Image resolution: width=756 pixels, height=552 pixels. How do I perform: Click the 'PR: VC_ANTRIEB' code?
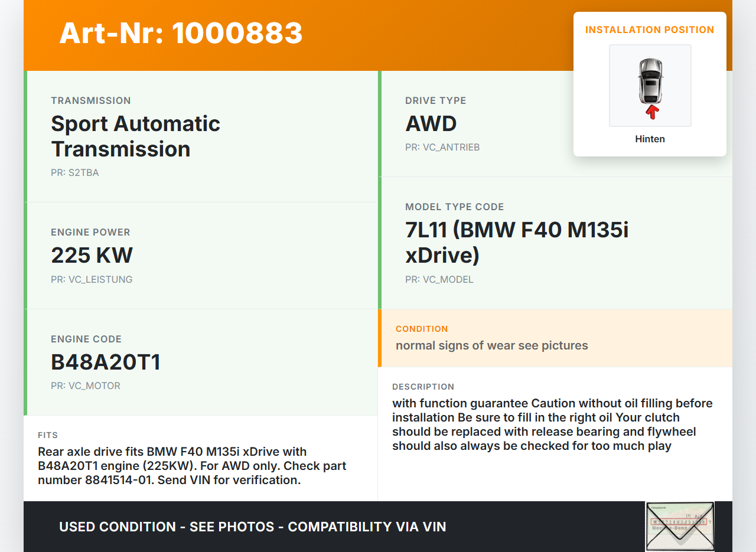pyautogui.click(x=442, y=147)
